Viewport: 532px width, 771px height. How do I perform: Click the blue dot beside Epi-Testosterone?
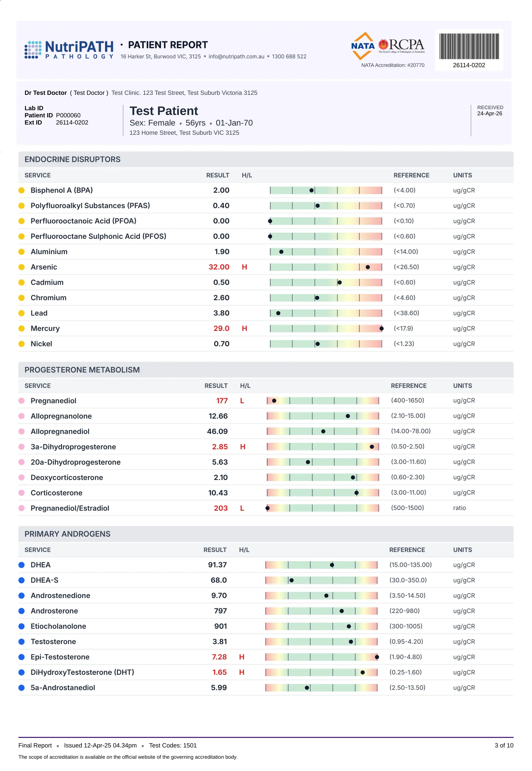pyautogui.click(x=21, y=657)
